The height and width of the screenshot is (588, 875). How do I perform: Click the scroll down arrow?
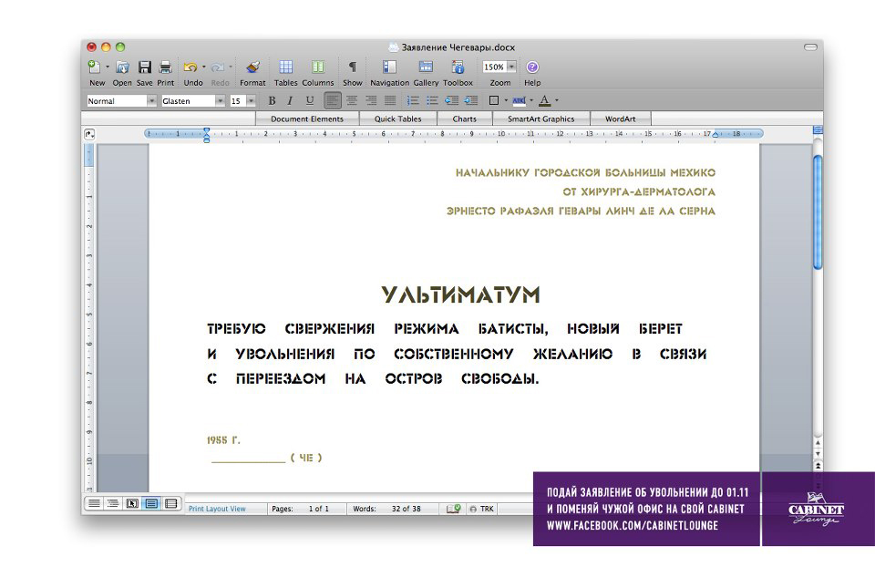(818, 454)
